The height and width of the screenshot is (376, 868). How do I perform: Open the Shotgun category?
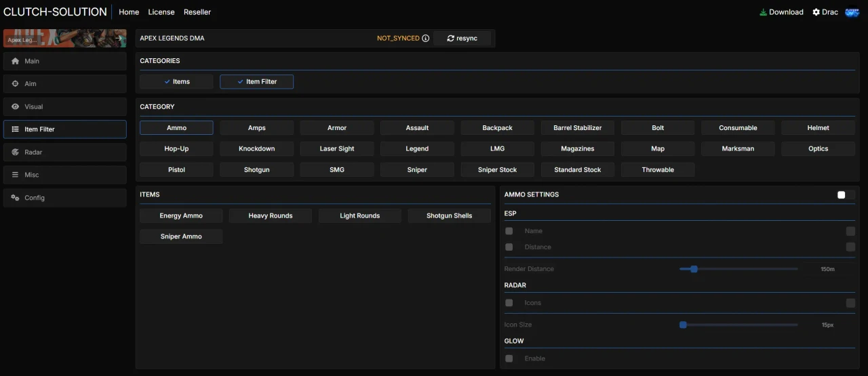click(x=256, y=170)
